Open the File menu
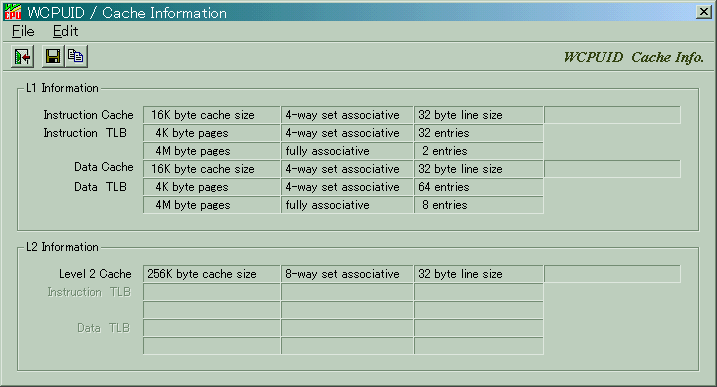717x387 pixels. [23, 31]
